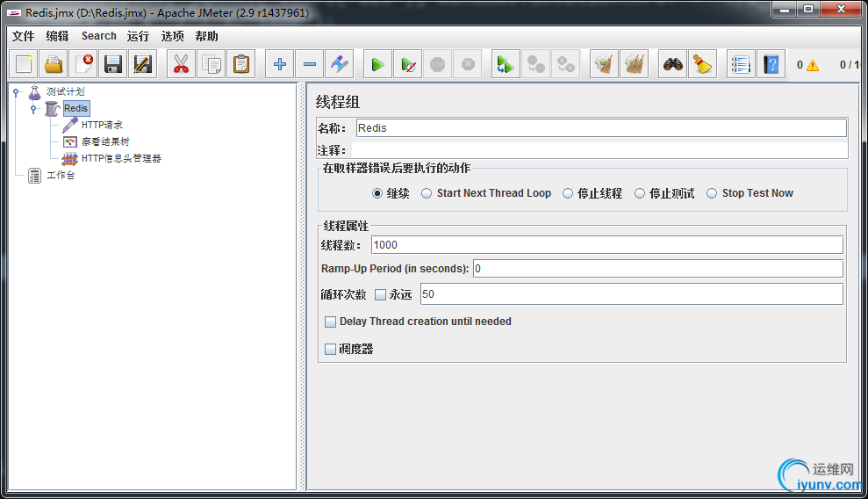Collapse all nodes with the minus icon
The width and height of the screenshot is (868, 499).
pos(310,64)
